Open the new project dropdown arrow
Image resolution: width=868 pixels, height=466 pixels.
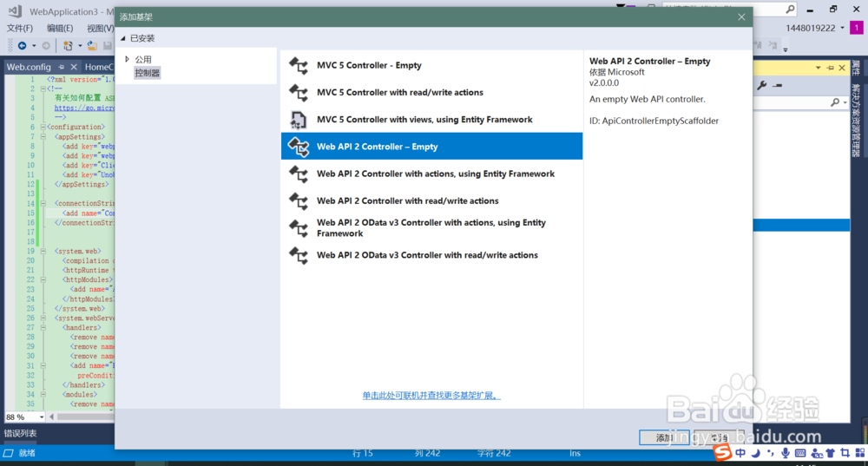tap(80, 46)
